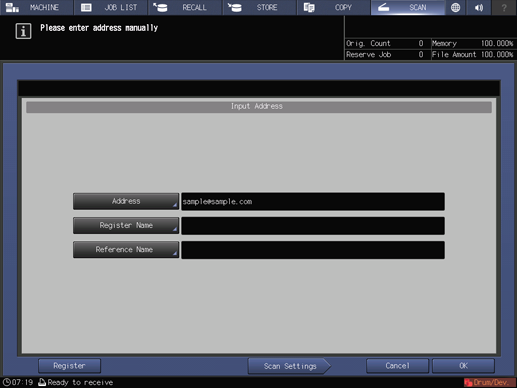
Task: Click the information icon beside the message
Action: (23, 31)
